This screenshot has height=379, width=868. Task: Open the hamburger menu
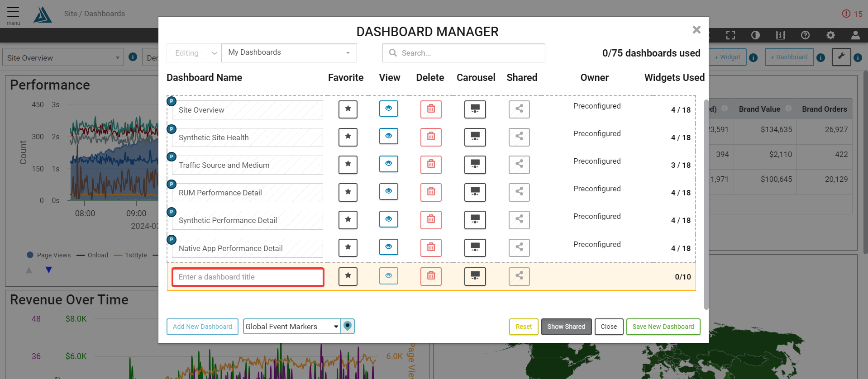point(13,15)
